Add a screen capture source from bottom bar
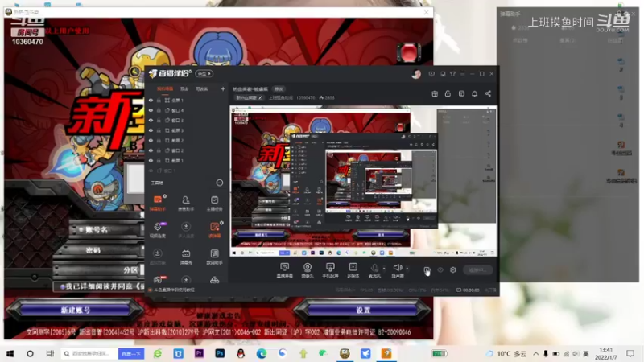This screenshot has width=644, height=362. 285,270
